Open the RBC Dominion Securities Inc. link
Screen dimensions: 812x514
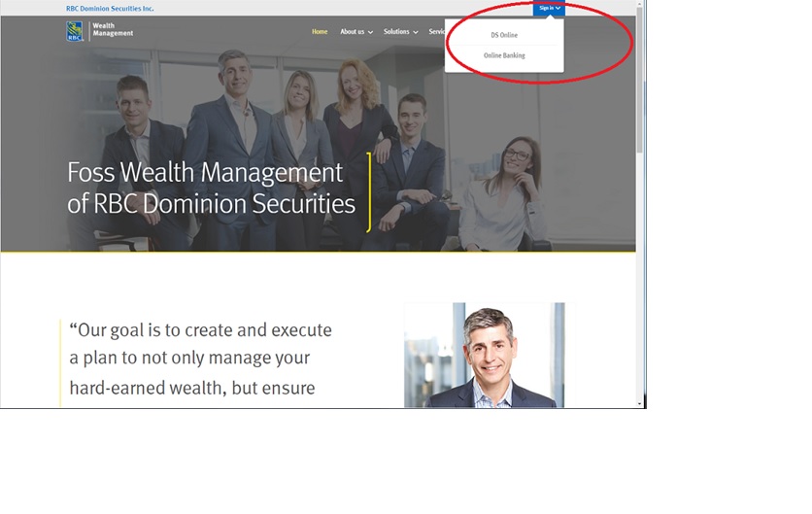[x=110, y=9]
